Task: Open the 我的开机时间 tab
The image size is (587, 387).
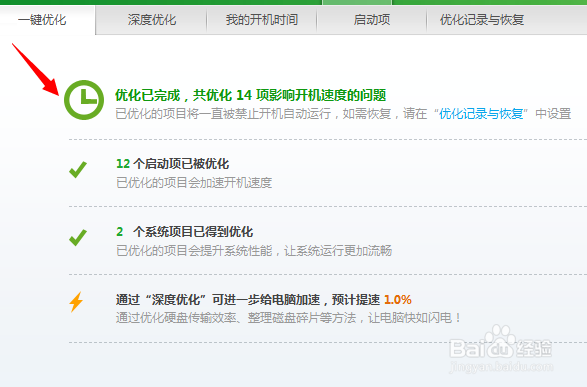Action: pos(262,20)
